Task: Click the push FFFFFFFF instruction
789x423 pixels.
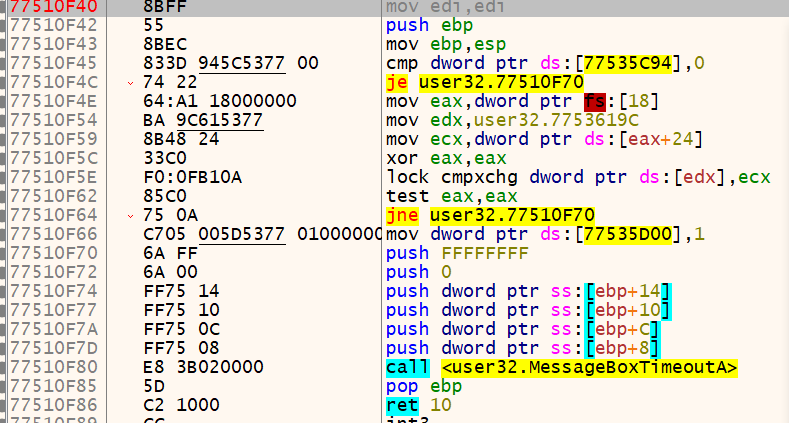Action: [x=457, y=253]
